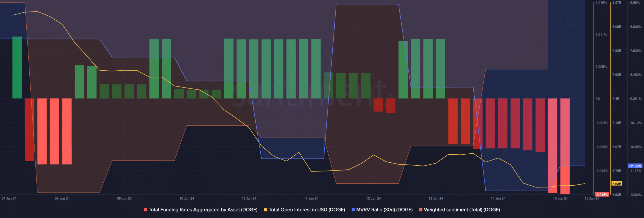Click the Total Open Interest in USD legend label

307,210
